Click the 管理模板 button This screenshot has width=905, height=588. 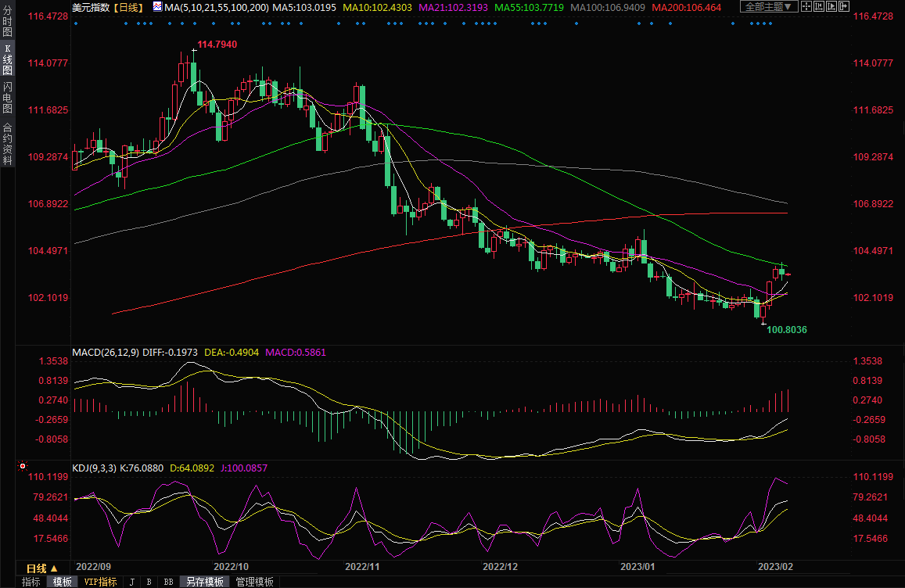tap(255, 582)
